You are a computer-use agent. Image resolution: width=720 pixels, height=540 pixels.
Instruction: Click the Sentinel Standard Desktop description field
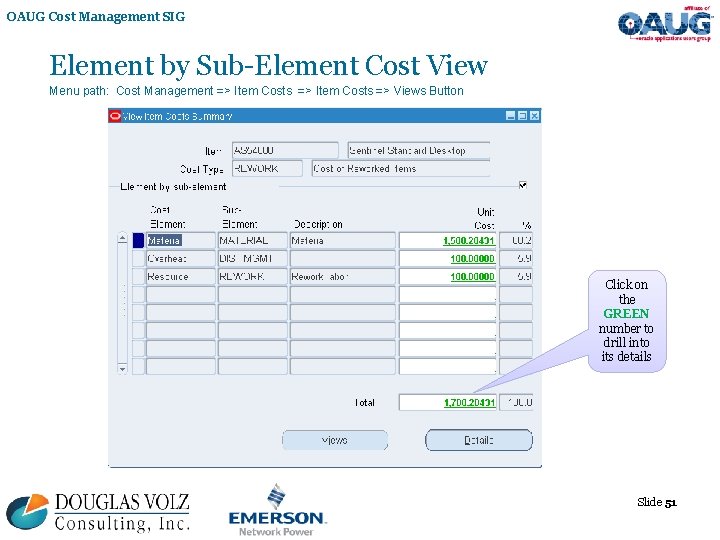(x=419, y=150)
